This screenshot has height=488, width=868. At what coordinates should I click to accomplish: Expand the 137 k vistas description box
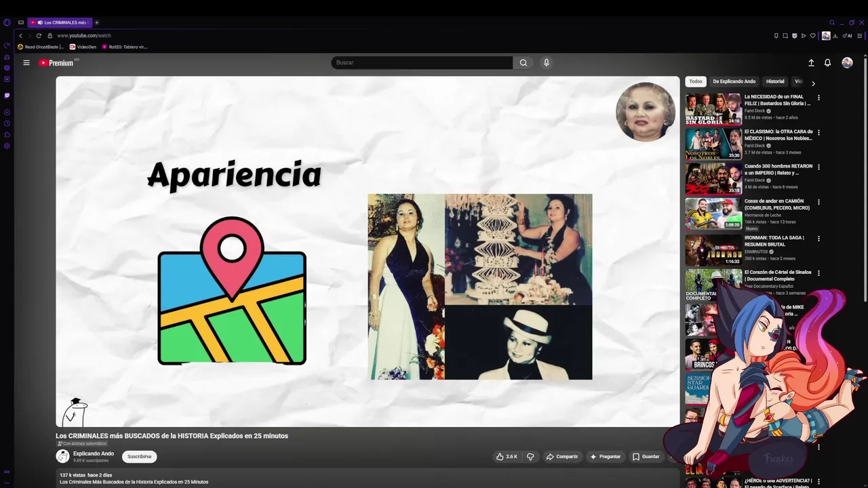click(366, 479)
